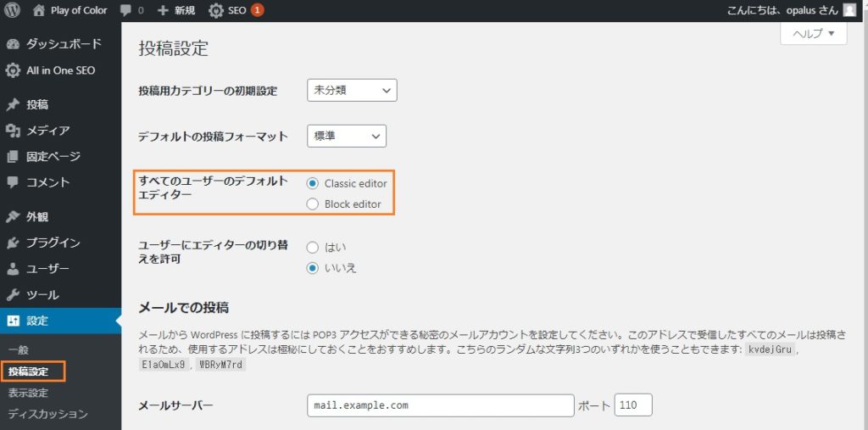Click the メディア icon in sidebar
The image size is (868, 430).
[x=13, y=131]
